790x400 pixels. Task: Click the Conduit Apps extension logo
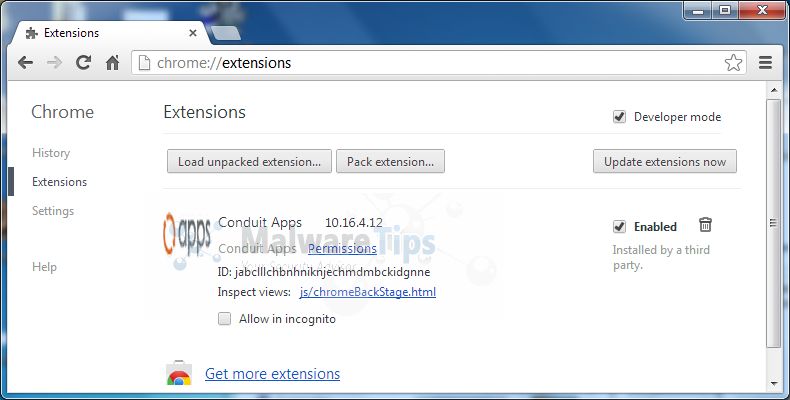coord(186,234)
